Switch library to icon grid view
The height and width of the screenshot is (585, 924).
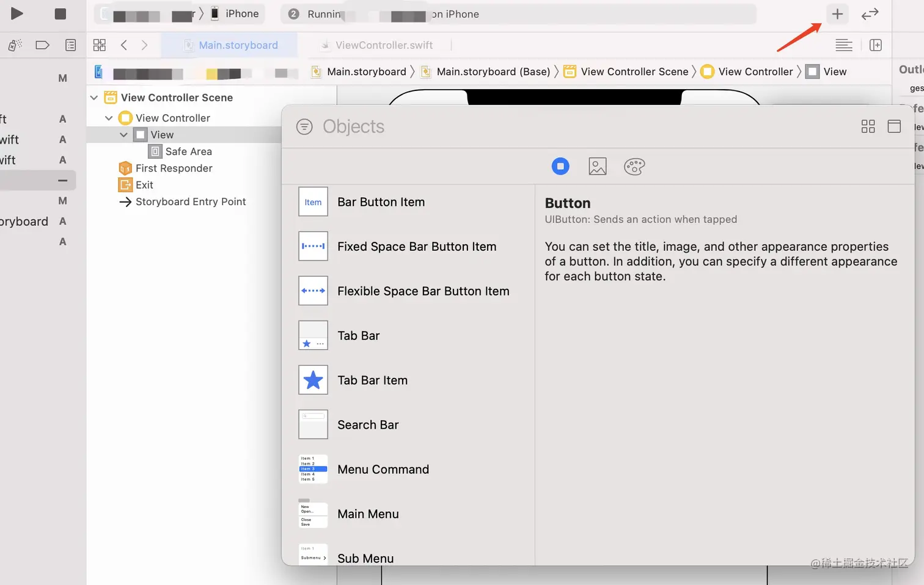(x=868, y=126)
